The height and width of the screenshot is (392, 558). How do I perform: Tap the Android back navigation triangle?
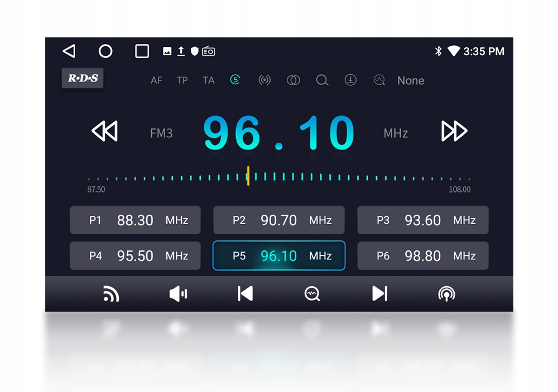[x=69, y=51]
